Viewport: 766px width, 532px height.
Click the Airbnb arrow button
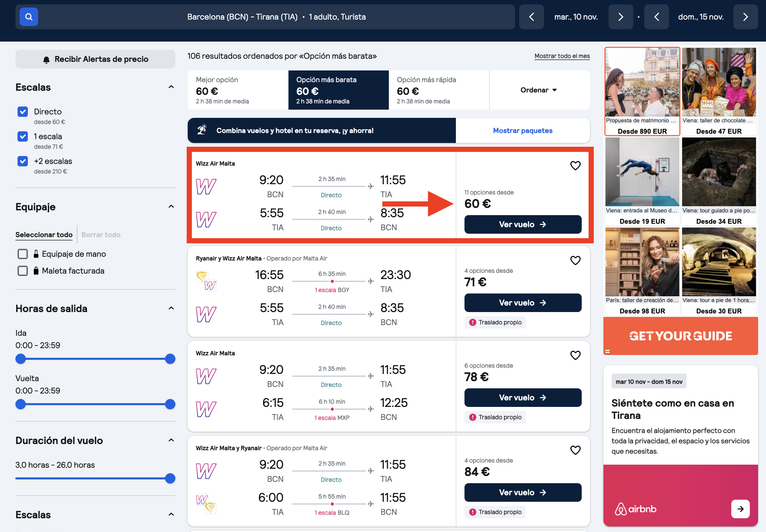(x=740, y=509)
